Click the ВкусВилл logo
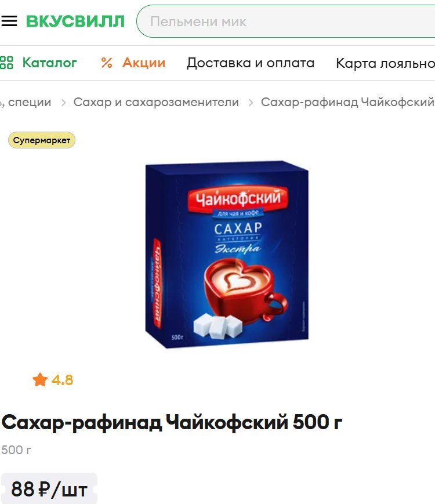 (75, 21)
